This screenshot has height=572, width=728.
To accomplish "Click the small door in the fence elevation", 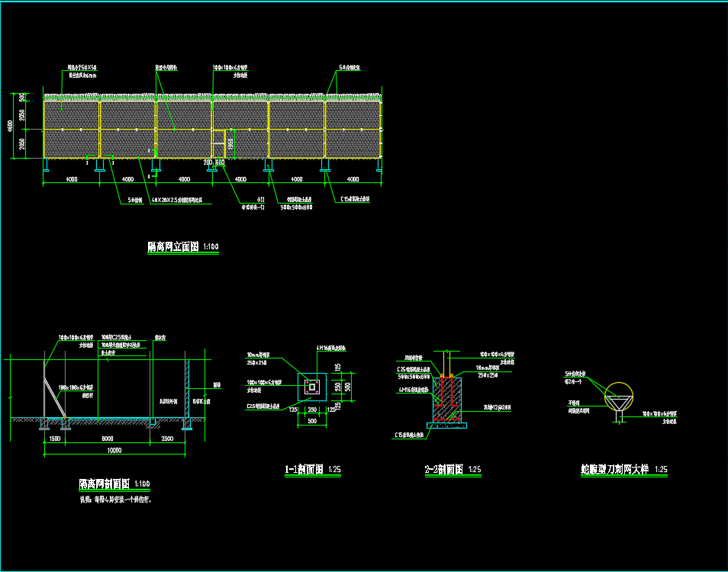I will (x=219, y=144).
